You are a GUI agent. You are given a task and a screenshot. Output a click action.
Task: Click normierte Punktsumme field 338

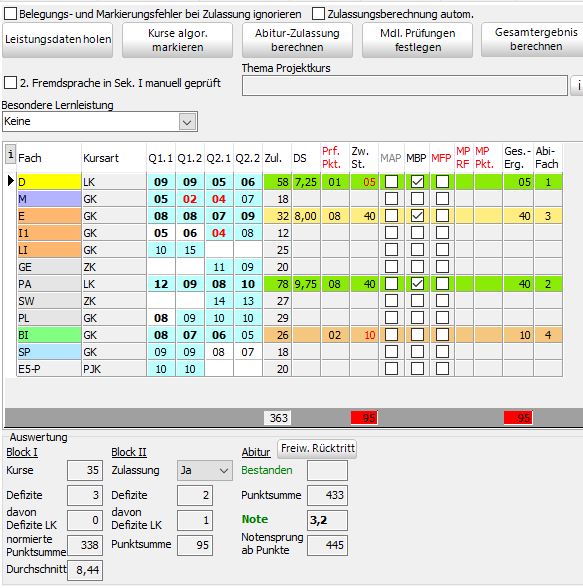click(x=85, y=545)
